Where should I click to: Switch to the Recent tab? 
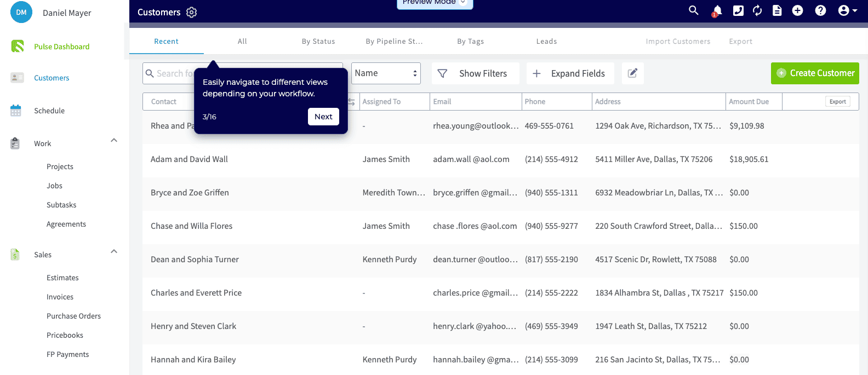(x=166, y=42)
